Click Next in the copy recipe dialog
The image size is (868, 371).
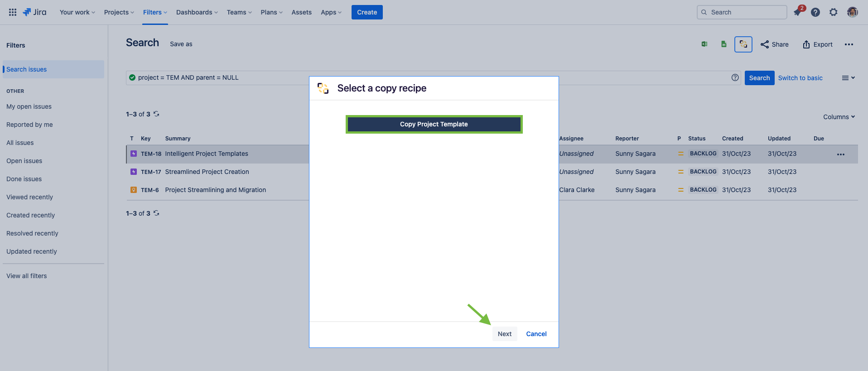coord(505,334)
